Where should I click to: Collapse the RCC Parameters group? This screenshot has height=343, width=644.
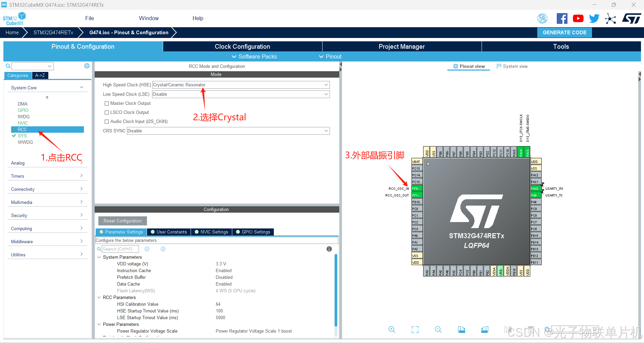(x=99, y=297)
